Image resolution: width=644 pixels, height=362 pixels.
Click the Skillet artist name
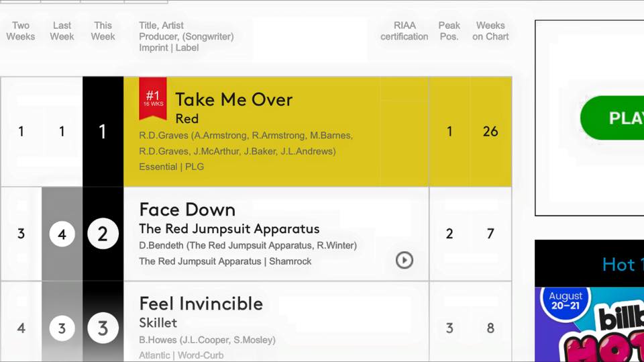158,323
